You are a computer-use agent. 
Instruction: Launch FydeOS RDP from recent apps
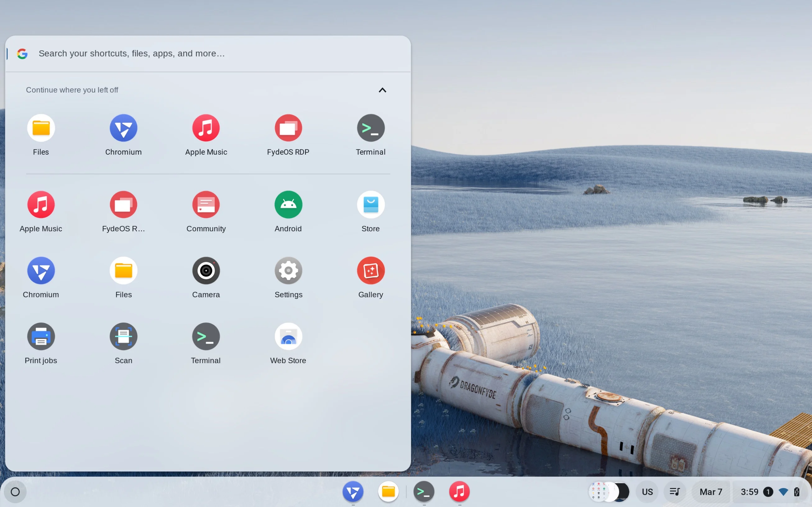click(x=288, y=128)
